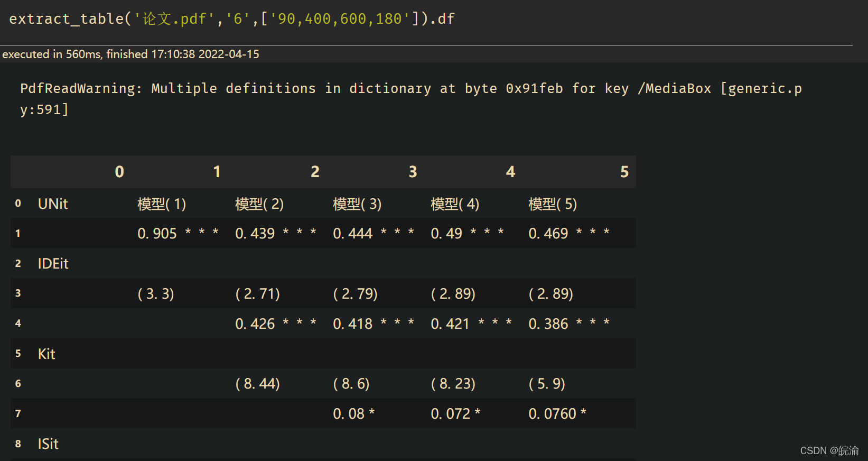Select the execution time stamp text
This screenshot has width=868, height=461.
click(130, 54)
